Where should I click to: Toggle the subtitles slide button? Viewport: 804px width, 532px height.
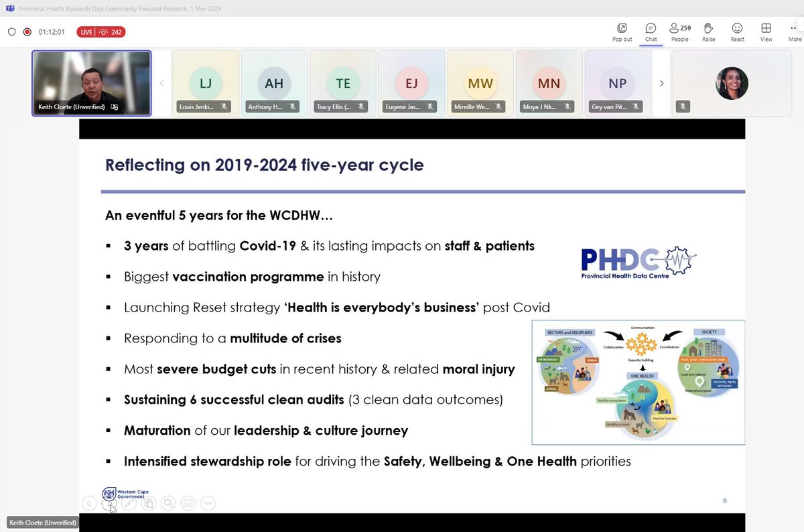pyautogui.click(x=188, y=503)
